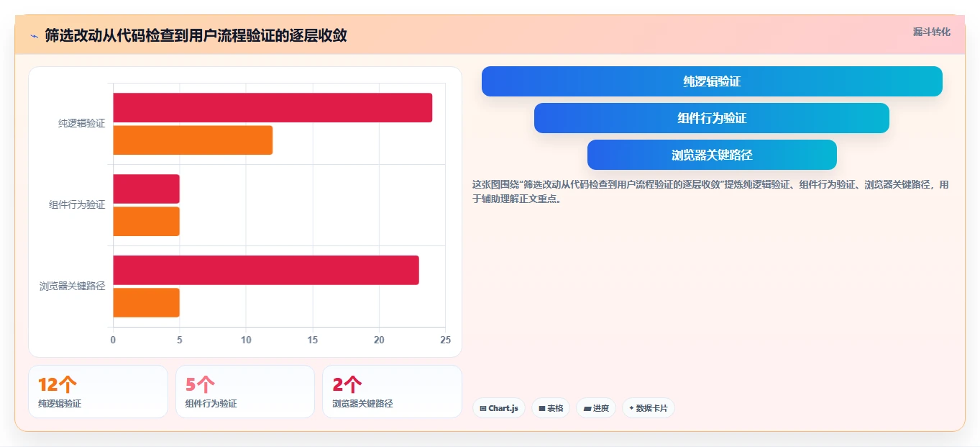Click the red bar for 浏览器关键路径
The height and width of the screenshot is (447, 980).
click(x=266, y=270)
